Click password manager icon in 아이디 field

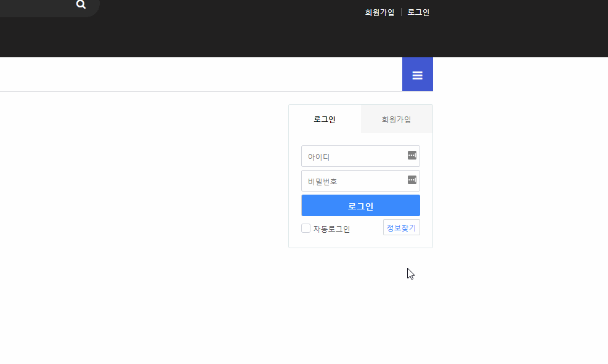[412, 155]
